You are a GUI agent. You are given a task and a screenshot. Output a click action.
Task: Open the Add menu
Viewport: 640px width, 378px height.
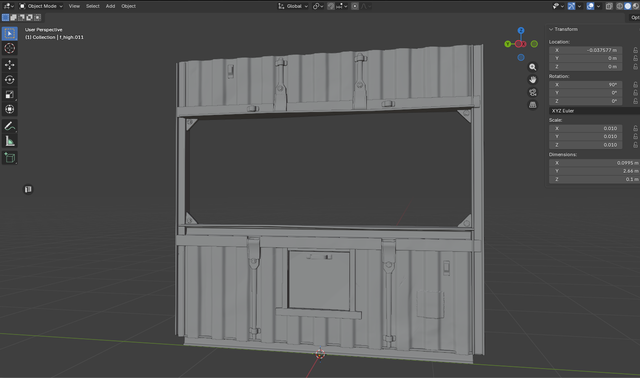point(110,6)
